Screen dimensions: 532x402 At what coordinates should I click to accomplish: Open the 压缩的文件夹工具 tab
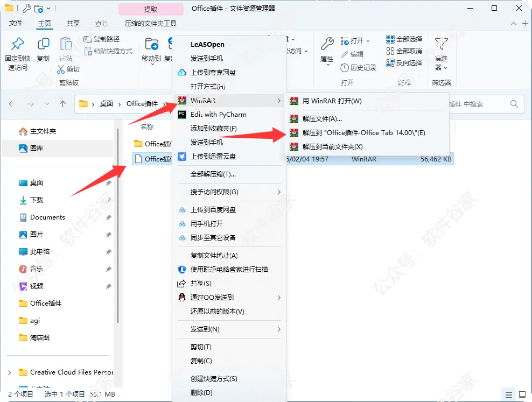[x=151, y=23]
